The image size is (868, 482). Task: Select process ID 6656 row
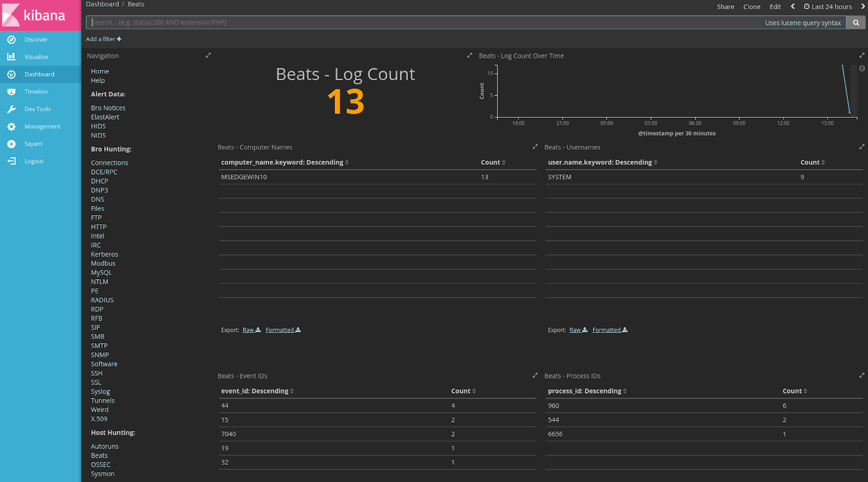point(704,434)
